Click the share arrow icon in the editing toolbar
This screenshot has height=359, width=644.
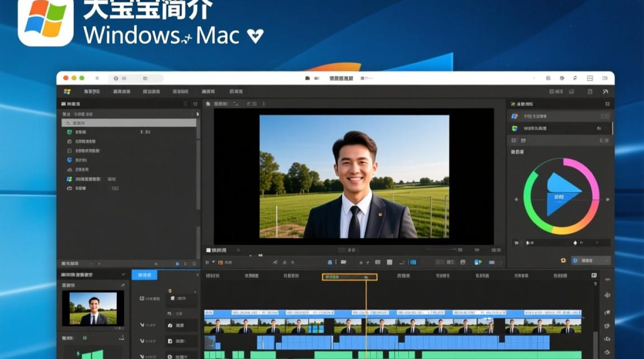(276, 262)
